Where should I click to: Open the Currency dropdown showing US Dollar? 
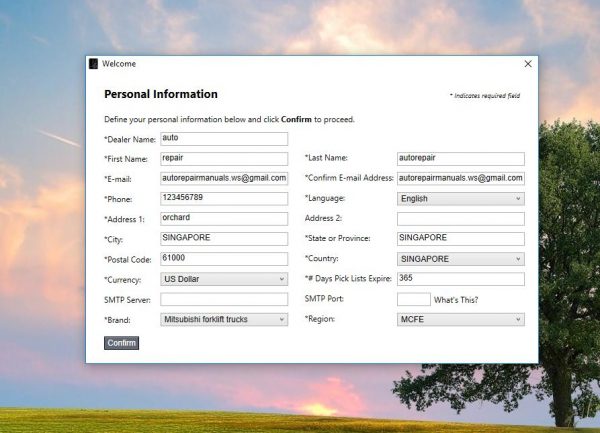point(224,279)
